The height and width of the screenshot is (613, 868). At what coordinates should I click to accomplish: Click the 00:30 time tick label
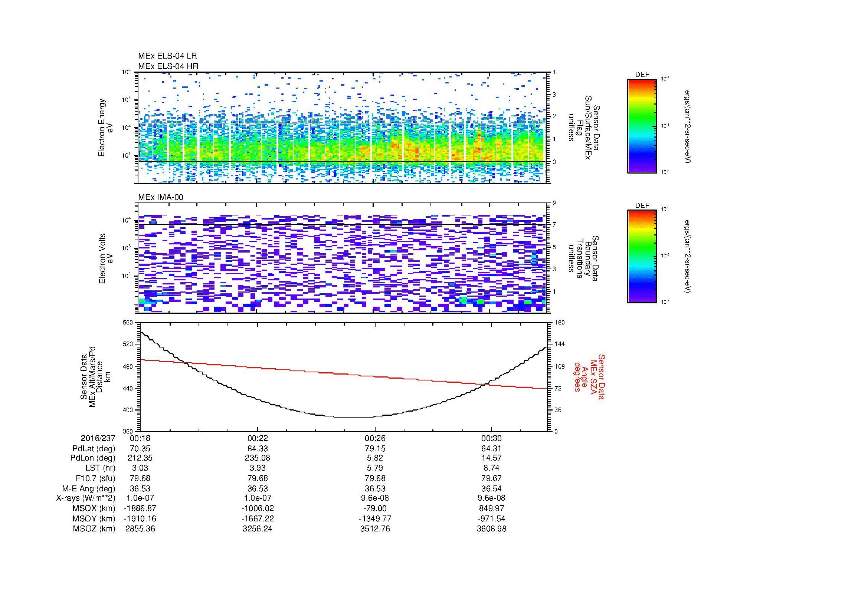point(491,438)
